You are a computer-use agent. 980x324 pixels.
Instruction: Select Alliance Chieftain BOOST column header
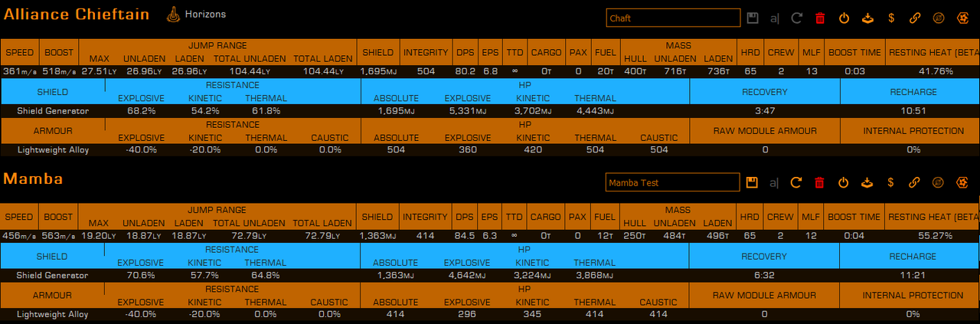[59, 53]
